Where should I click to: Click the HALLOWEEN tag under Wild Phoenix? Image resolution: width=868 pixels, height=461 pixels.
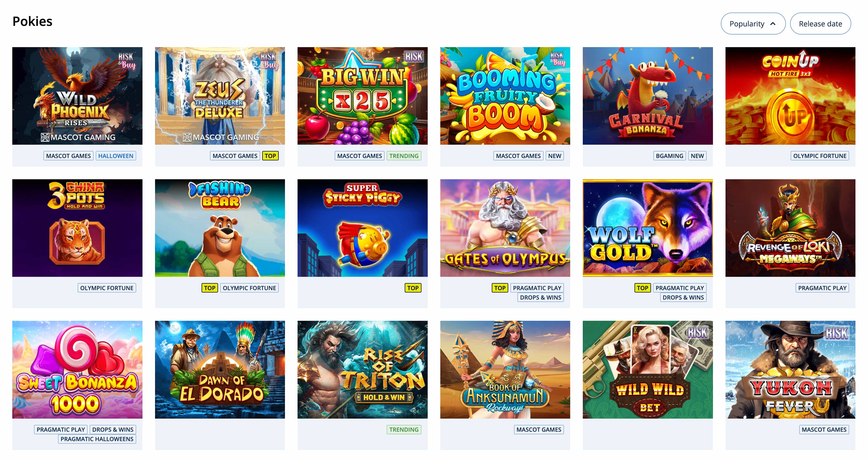tap(116, 156)
